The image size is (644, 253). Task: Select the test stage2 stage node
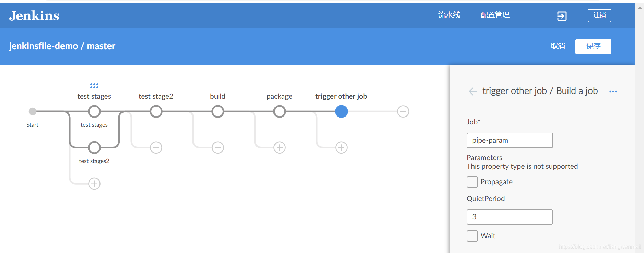tap(156, 111)
